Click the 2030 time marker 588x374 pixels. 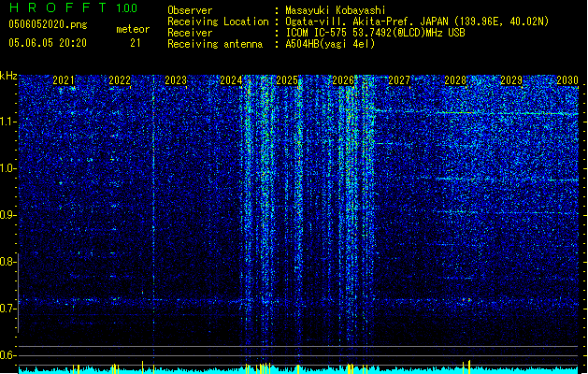point(567,80)
